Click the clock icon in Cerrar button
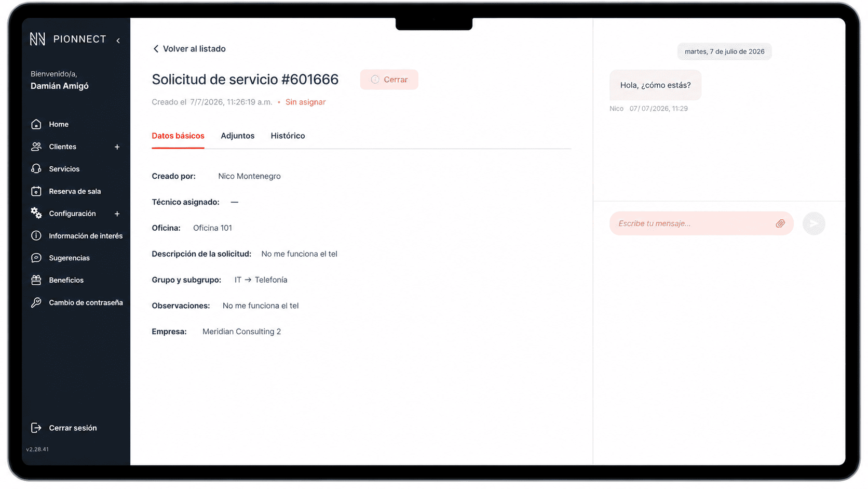The image size is (868, 489). pos(375,80)
